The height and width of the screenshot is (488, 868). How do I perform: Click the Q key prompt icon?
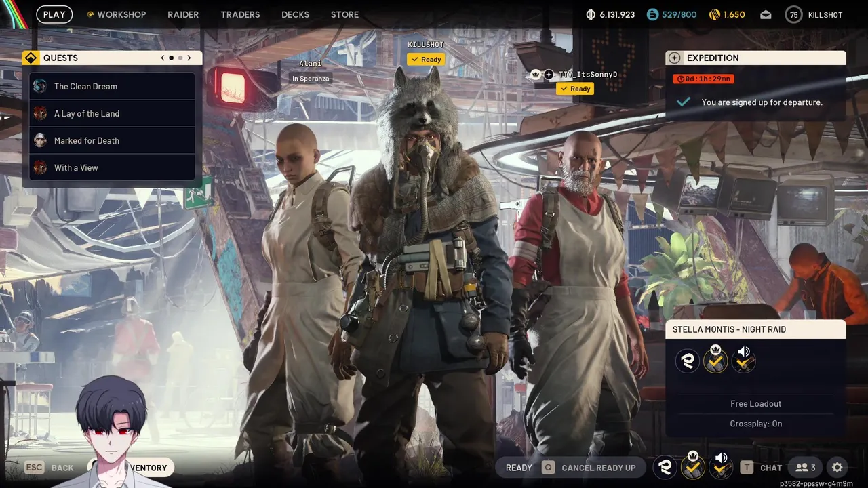click(x=548, y=468)
